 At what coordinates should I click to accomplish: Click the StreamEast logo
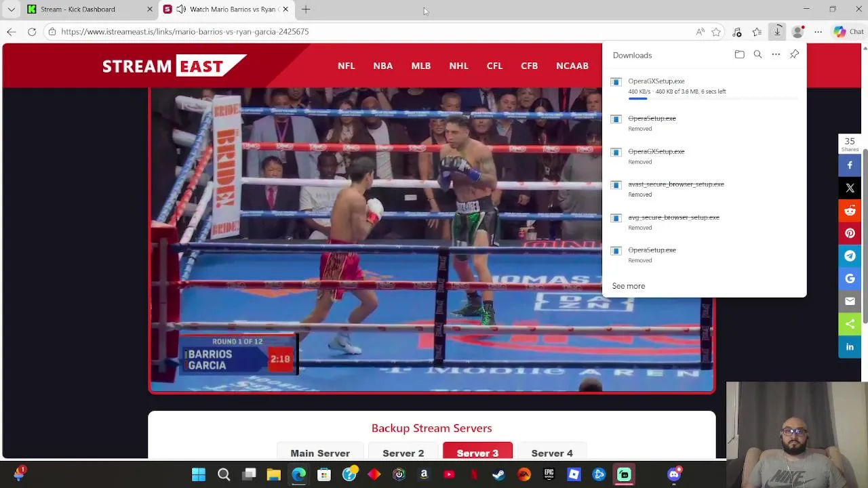tap(174, 66)
